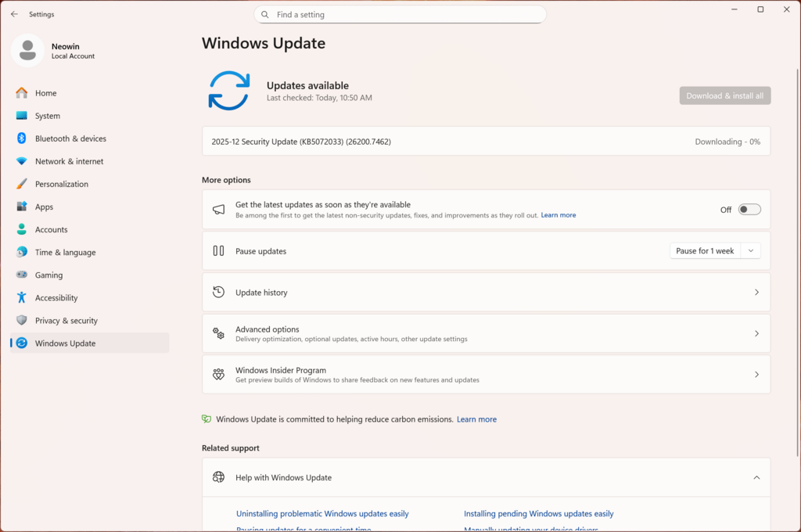The width and height of the screenshot is (801, 532).
Task: Click the Time & language globe icon
Action: pos(21,252)
